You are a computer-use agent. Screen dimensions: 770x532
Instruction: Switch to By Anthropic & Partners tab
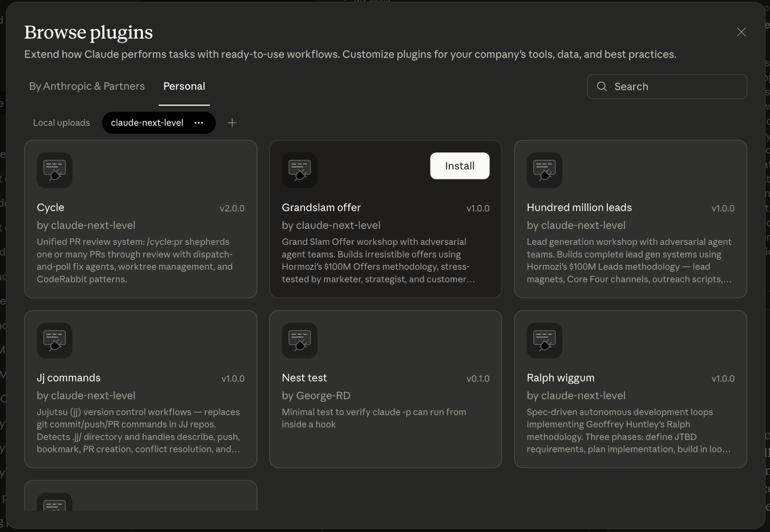87,86
